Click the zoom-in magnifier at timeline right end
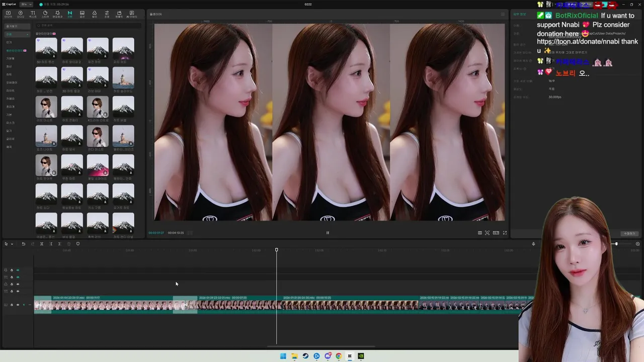The width and height of the screenshot is (644, 362). (x=638, y=244)
